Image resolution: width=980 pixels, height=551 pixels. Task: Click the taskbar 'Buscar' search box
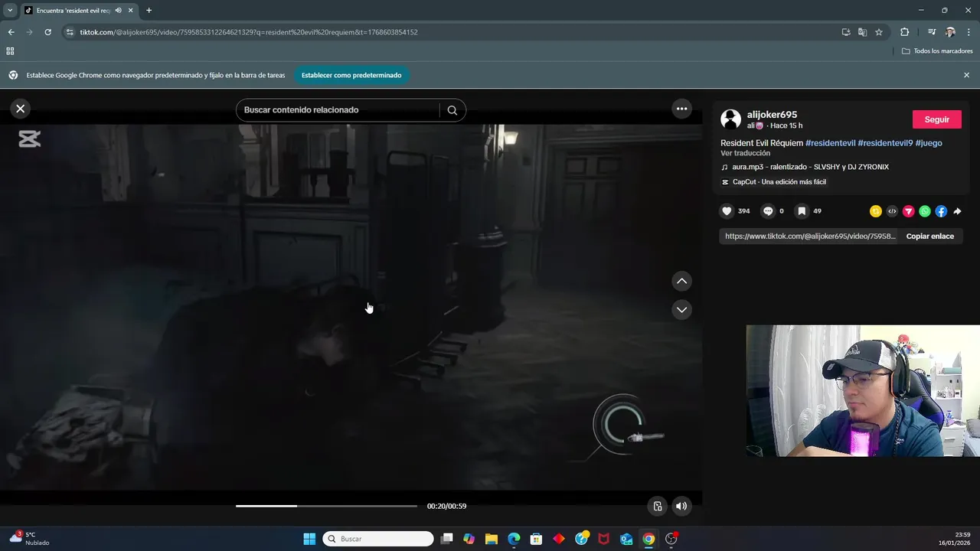tap(378, 539)
